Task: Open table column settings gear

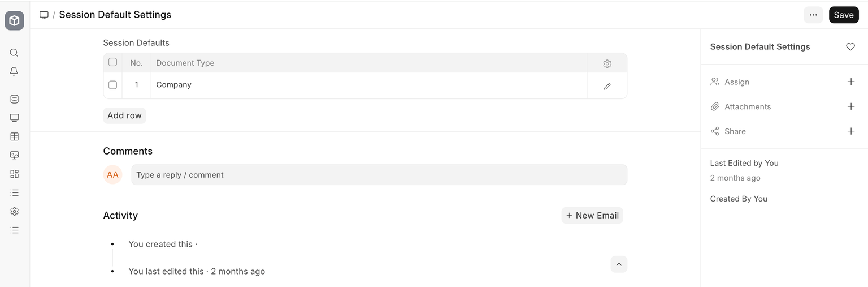Action: point(607,63)
